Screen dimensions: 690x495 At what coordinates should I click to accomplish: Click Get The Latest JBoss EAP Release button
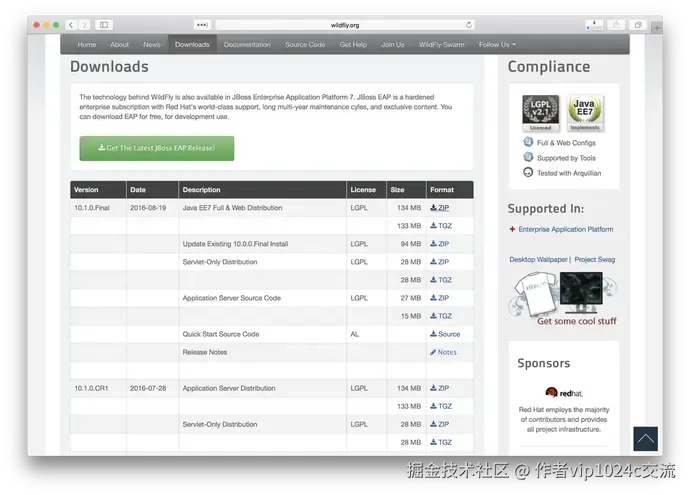click(157, 148)
